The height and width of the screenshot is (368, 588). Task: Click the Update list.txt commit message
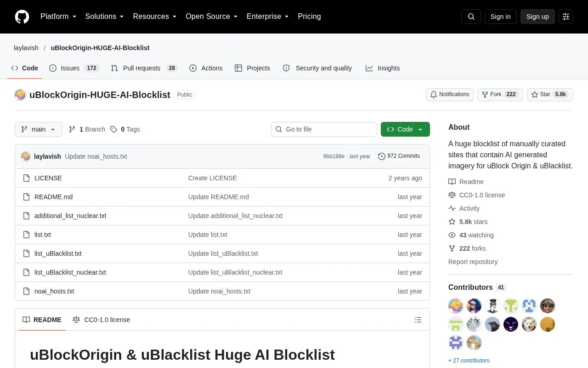(208, 235)
